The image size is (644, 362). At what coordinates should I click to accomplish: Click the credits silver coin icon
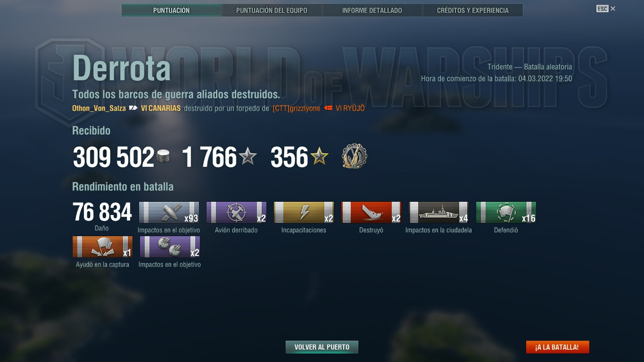(163, 156)
